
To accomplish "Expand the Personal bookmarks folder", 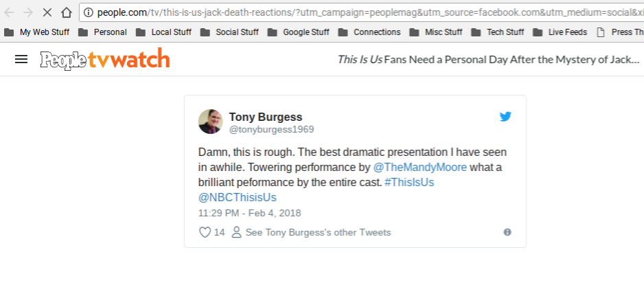I will [102, 32].
